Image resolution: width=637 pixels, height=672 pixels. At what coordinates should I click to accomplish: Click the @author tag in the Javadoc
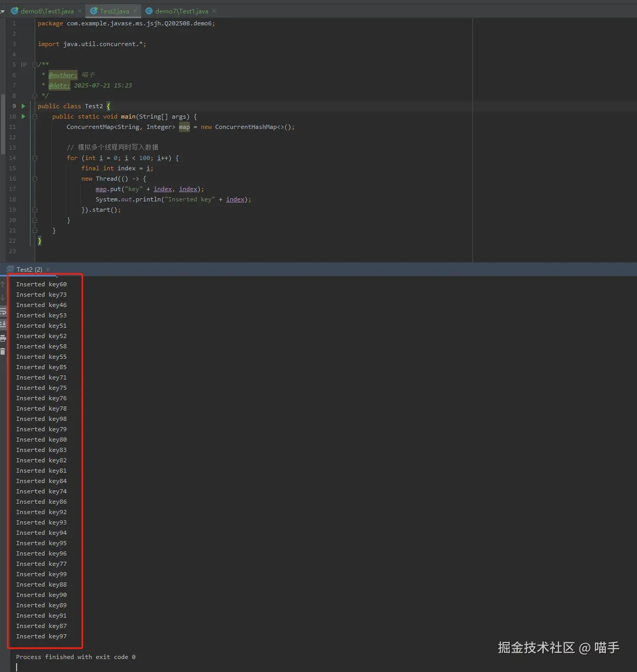63,75
